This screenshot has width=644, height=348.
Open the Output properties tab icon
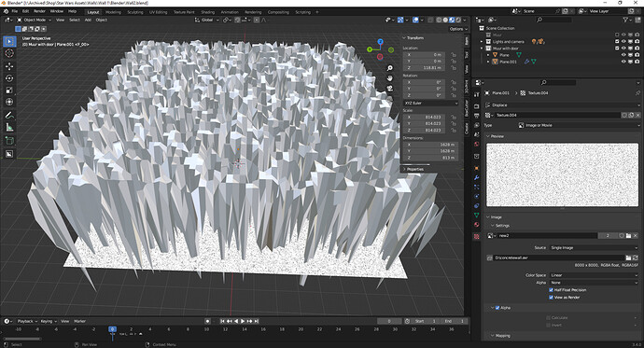coord(476,116)
